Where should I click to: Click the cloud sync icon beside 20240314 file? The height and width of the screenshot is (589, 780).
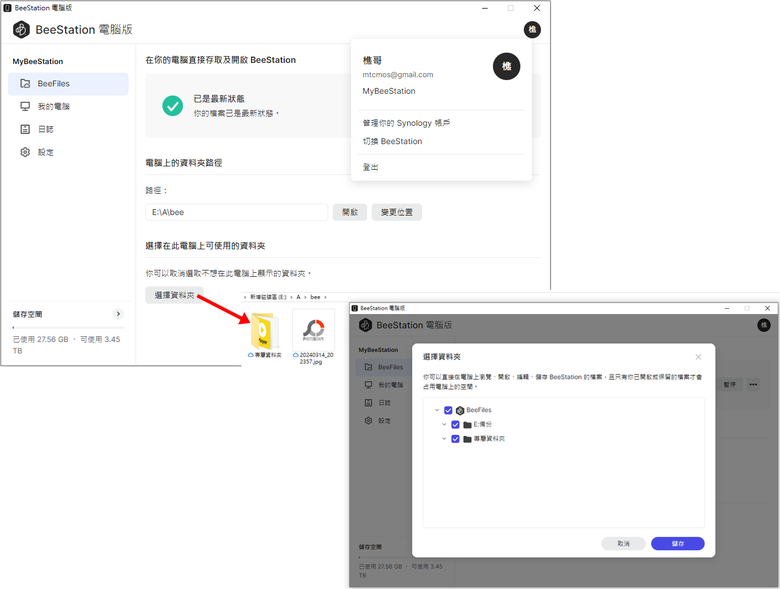point(296,355)
